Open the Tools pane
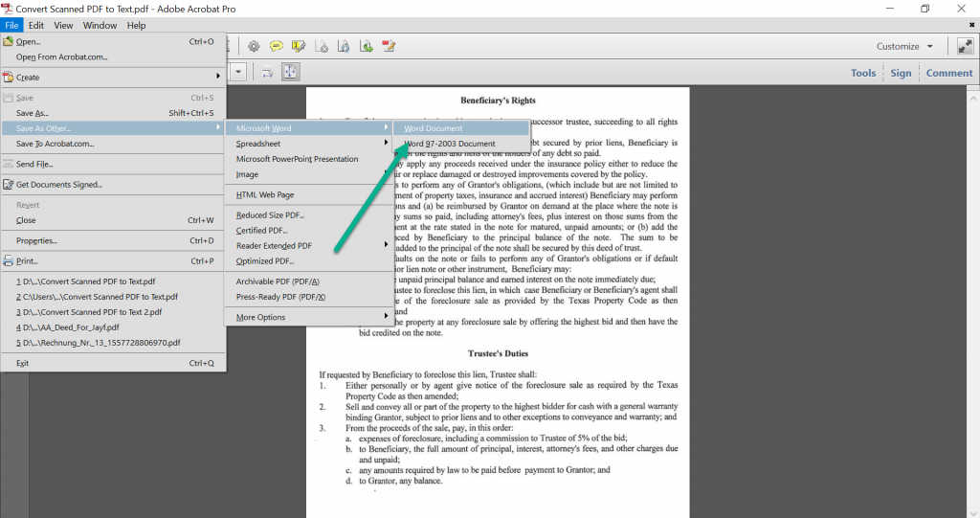This screenshot has height=518, width=980. tap(863, 73)
